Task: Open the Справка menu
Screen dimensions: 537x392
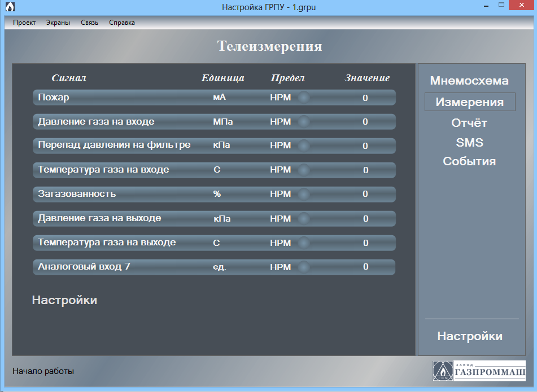Action: [x=121, y=23]
